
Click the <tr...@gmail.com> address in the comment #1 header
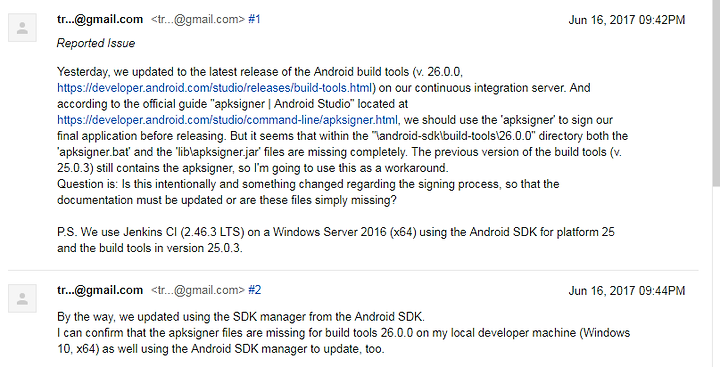click(x=198, y=19)
